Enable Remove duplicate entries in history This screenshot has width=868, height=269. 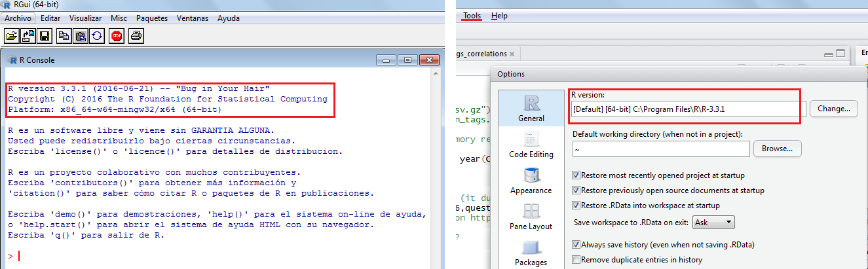[x=576, y=260]
